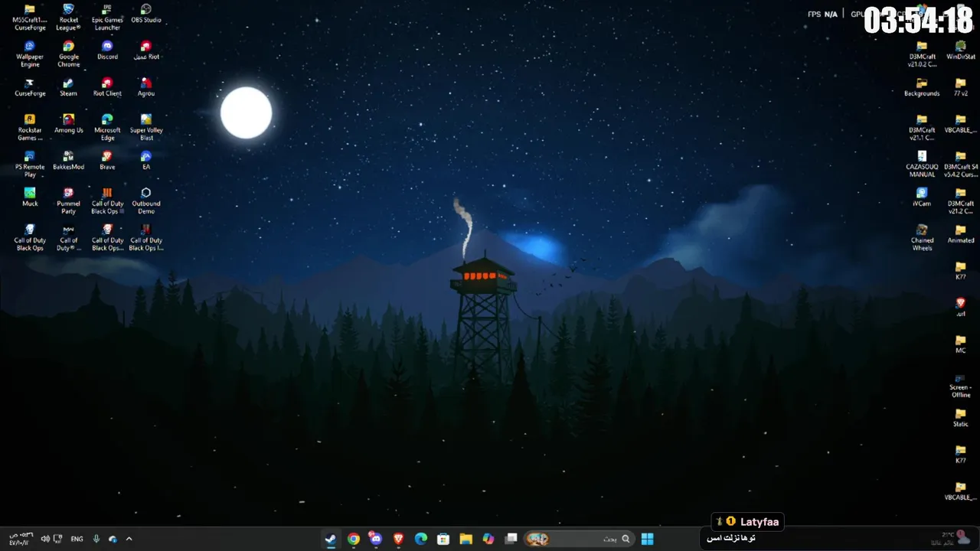The height and width of the screenshot is (551, 980).
Task: Open the Windows Start menu
Action: [x=647, y=539]
